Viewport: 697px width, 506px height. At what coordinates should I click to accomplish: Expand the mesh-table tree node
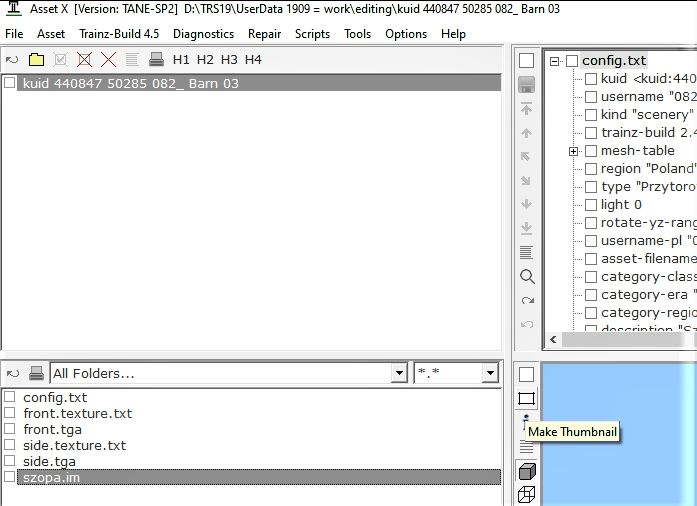574,151
